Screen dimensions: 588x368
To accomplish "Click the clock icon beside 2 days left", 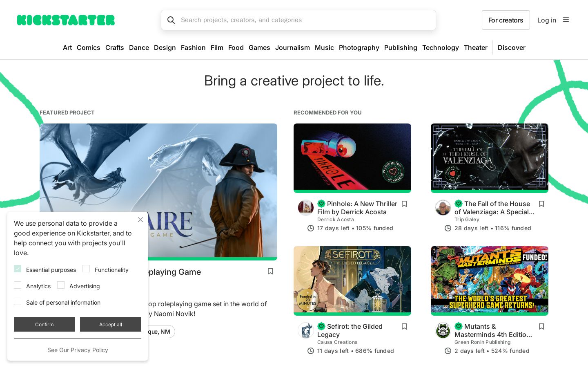I will (448, 351).
